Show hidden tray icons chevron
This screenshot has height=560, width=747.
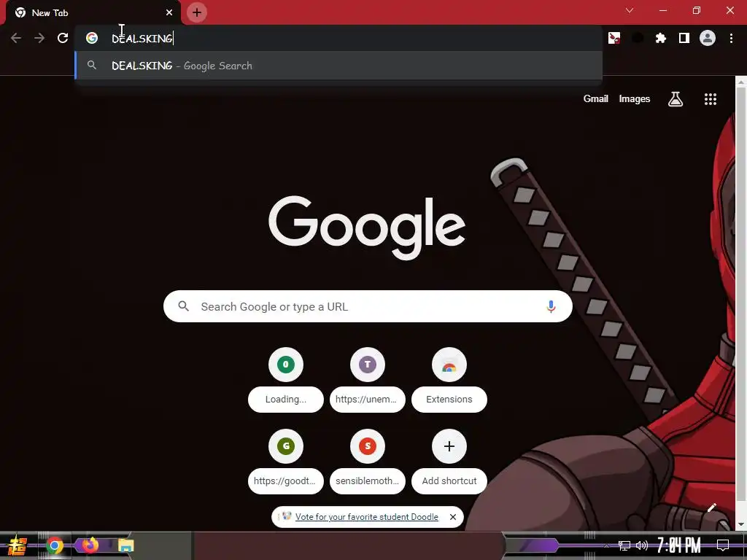coord(606,545)
